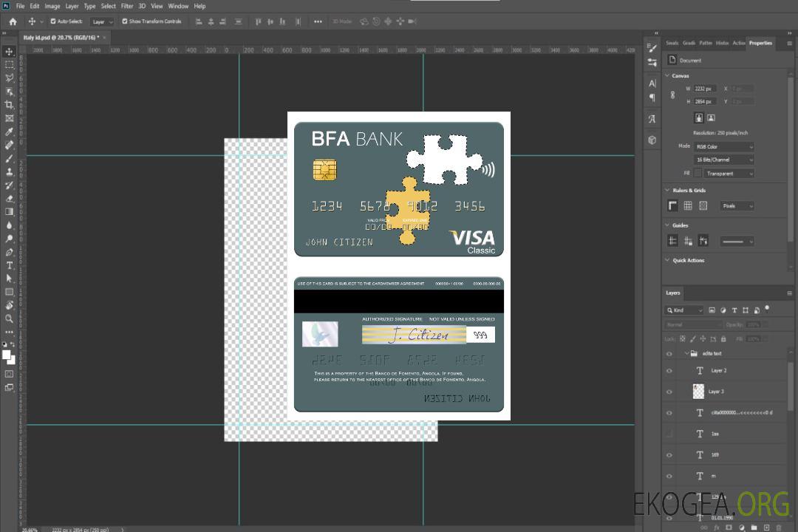Open the Image menu

[52, 6]
